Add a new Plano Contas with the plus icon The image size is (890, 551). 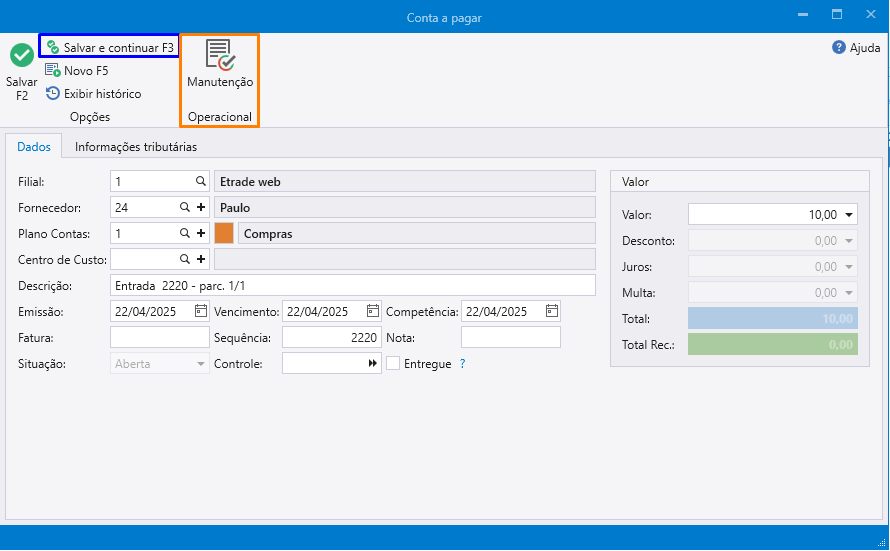201,233
